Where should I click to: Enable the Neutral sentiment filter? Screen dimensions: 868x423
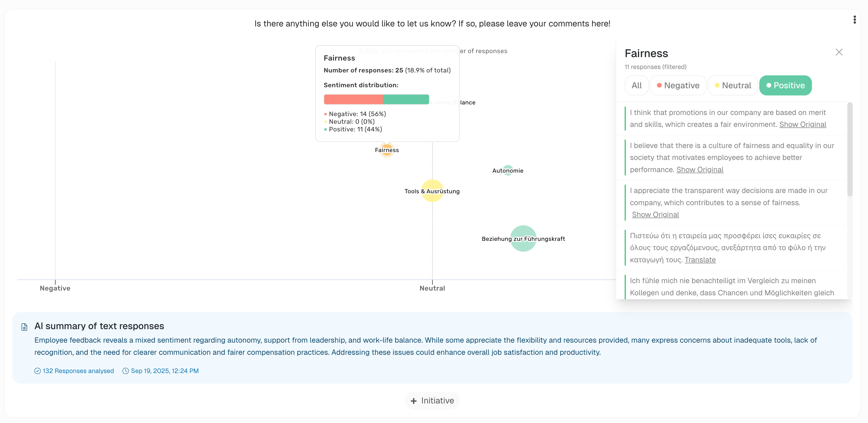tap(733, 85)
